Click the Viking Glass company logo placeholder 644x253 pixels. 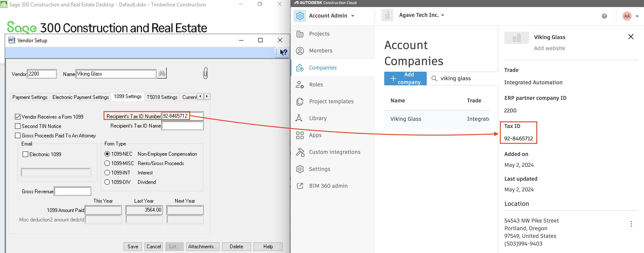coord(516,38)
